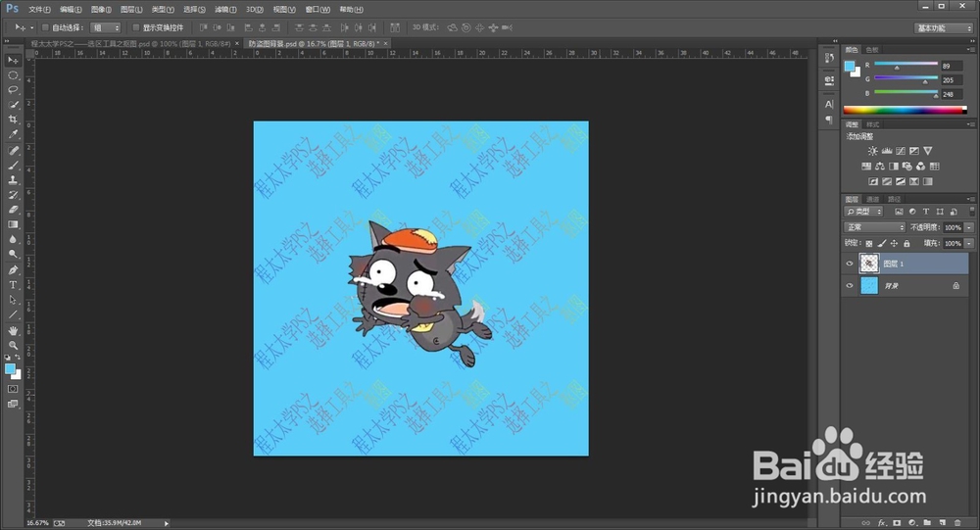Viewport: 980px width, 530px height.
Task: Add a Levels adjustment layer
Action: point(886,151)
